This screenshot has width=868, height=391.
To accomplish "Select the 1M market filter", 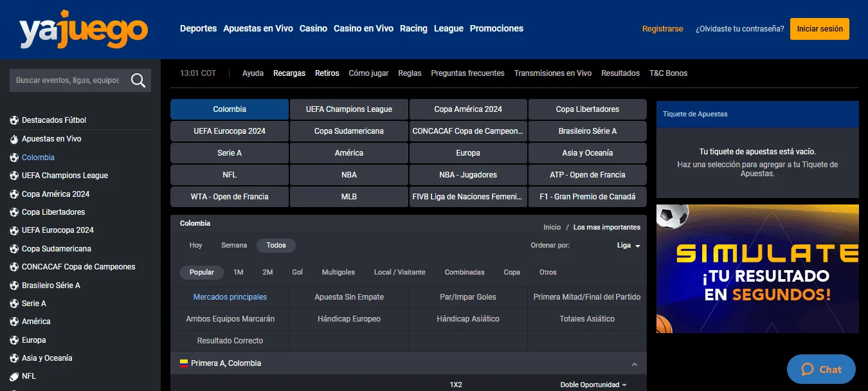I will (238, 272).
